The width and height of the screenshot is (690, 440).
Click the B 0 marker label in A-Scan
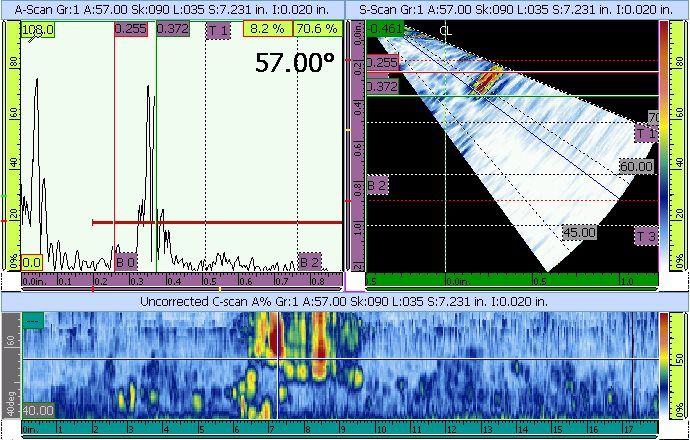tap(126, 263)
